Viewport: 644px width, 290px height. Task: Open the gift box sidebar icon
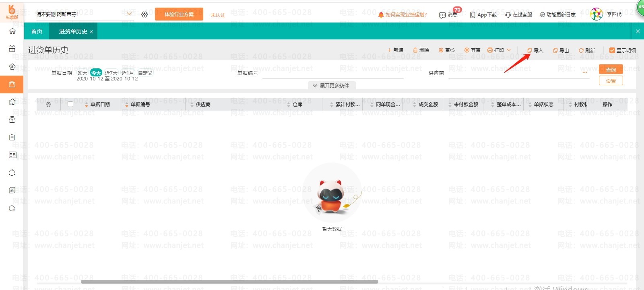point(12,49)
